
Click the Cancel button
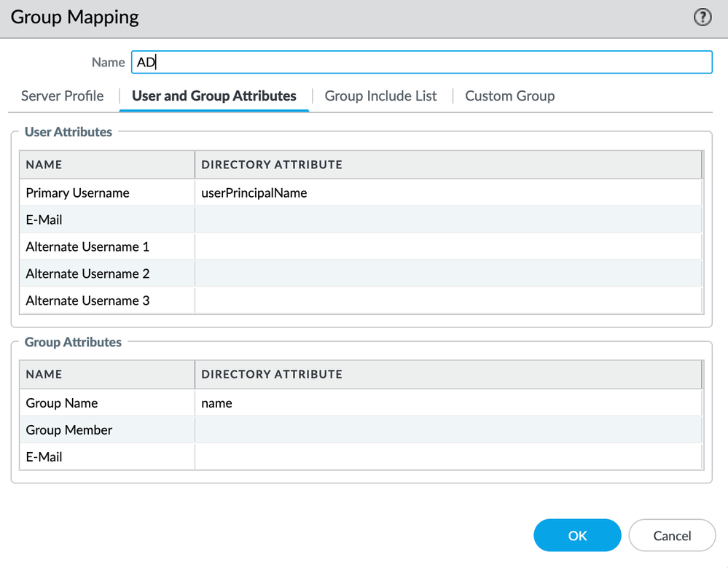coord(671,536)
